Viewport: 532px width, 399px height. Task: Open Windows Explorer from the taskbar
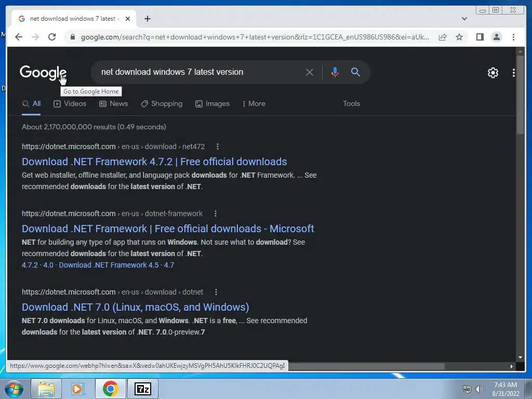46,389
